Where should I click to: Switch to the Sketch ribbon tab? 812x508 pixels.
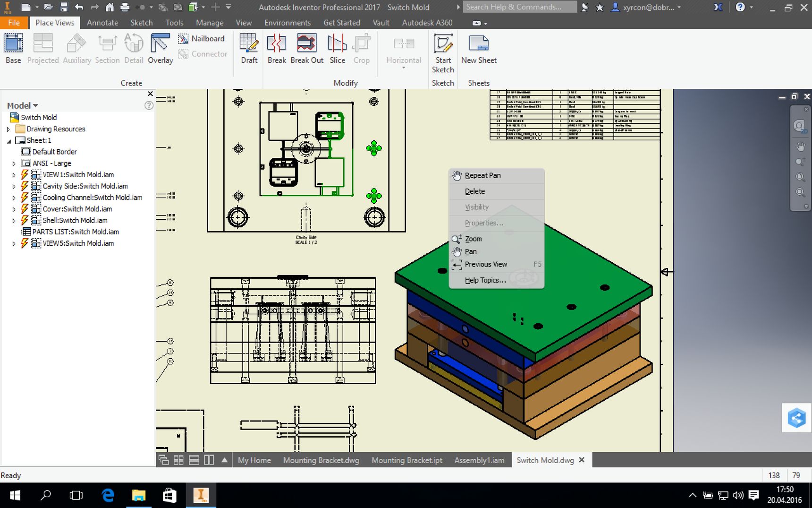[142, 23]
